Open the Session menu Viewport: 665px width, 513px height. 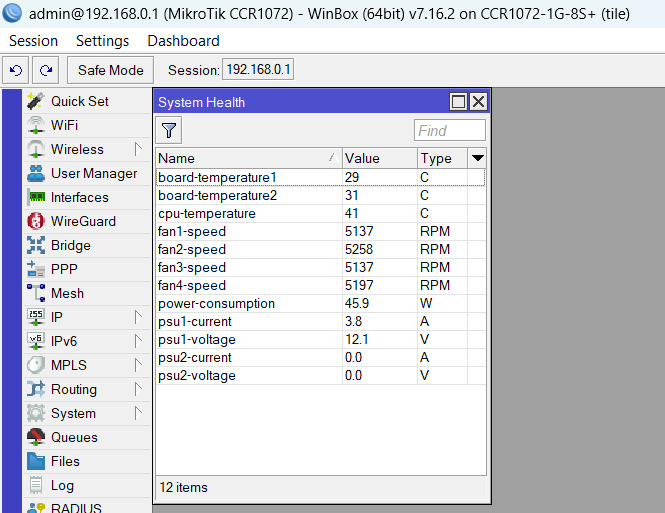pyautogui.click(x=34, y=41)
